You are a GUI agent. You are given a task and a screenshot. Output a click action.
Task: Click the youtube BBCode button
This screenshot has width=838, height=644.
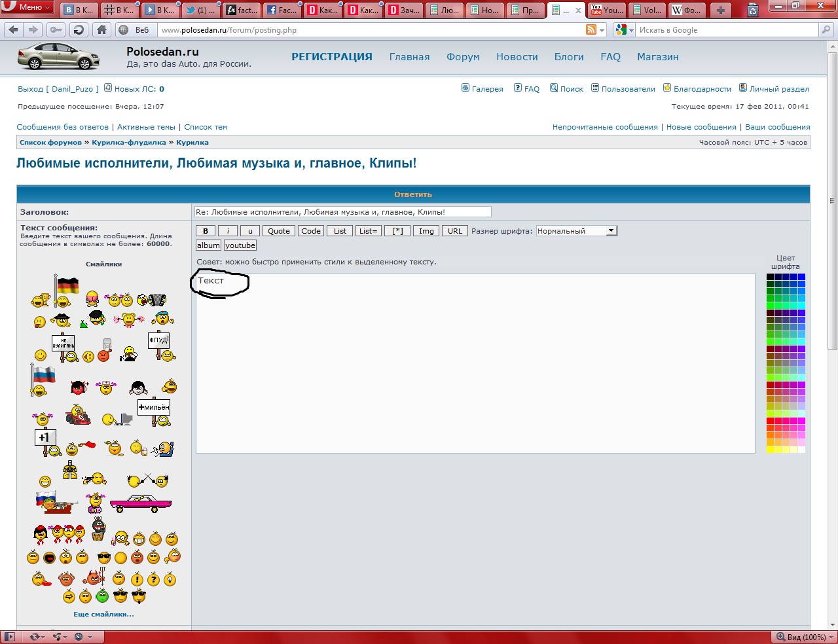pos(240,245)
